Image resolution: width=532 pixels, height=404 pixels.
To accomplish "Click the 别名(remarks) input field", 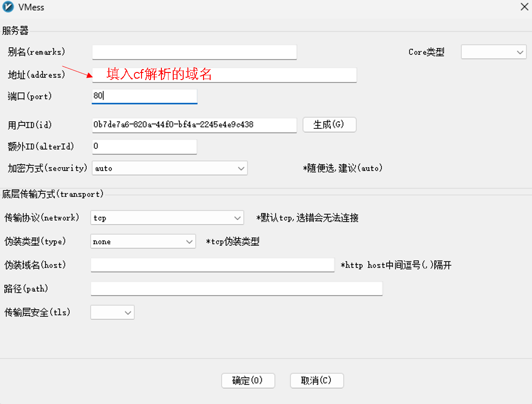I will pyautogui.click(x=194, y=52).
